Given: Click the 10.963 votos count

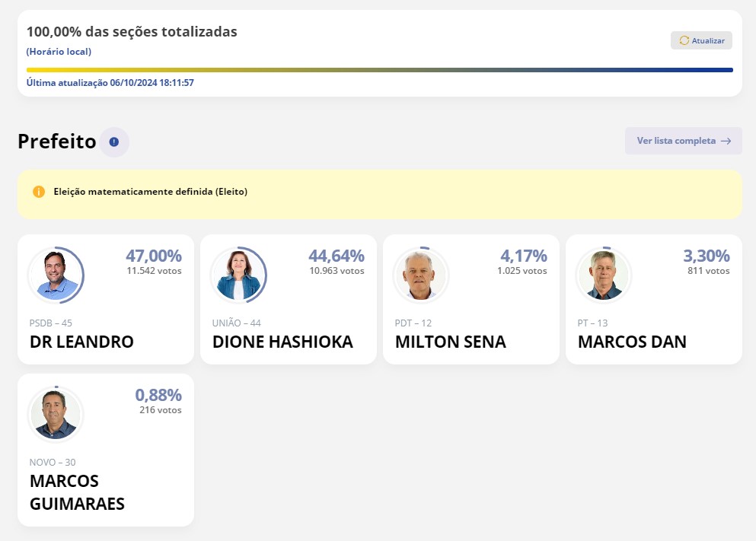Looking at the screenshot, I should [x=337, y=271].
